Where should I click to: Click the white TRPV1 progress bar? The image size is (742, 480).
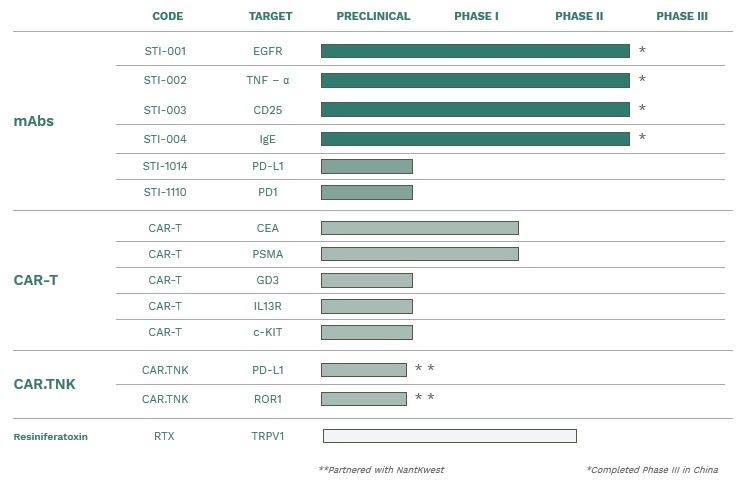pyautogui.click(x=449, y=436)
